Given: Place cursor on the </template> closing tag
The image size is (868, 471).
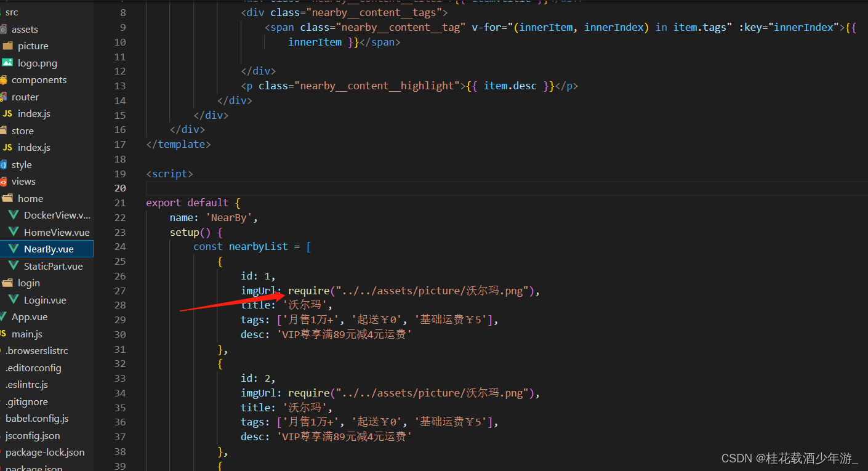Looking at the screenshot, I should click(179, 144).
